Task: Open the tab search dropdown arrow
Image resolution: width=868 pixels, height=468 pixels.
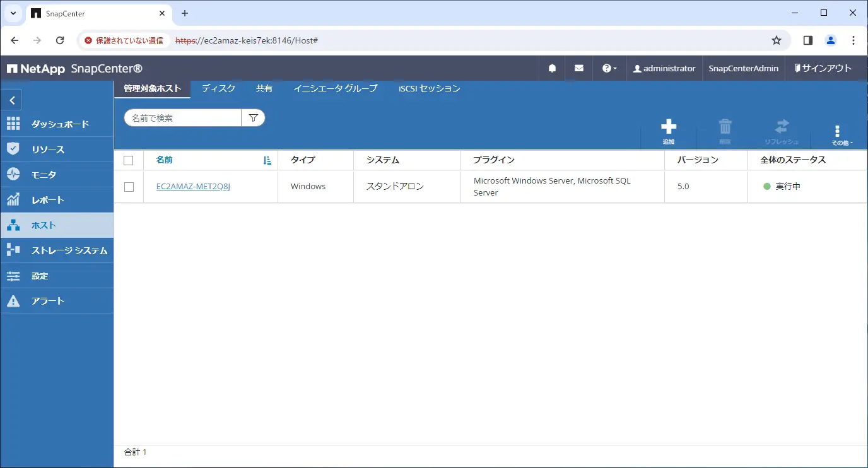Action: tap(13, 13)
